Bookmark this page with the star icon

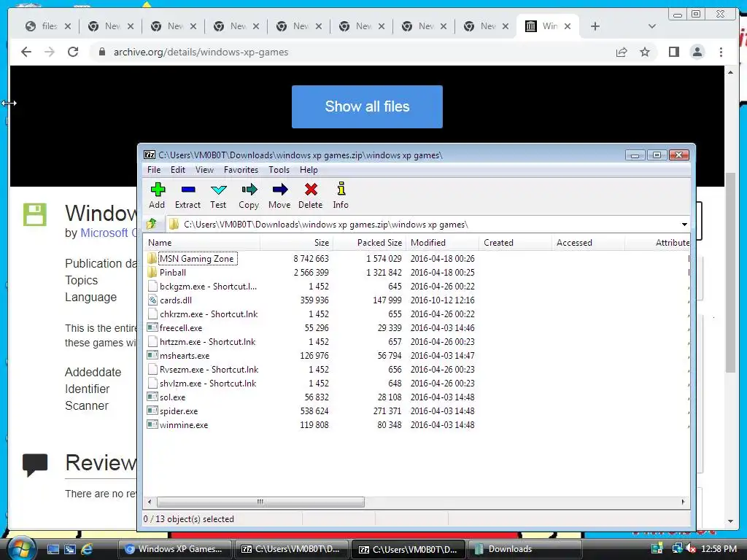click(645, 52)
